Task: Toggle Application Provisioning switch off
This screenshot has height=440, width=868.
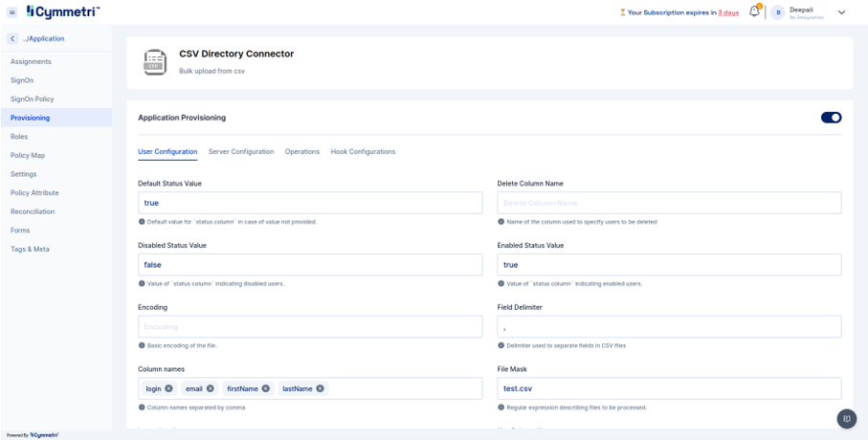Action: click(x=831, y=118)
